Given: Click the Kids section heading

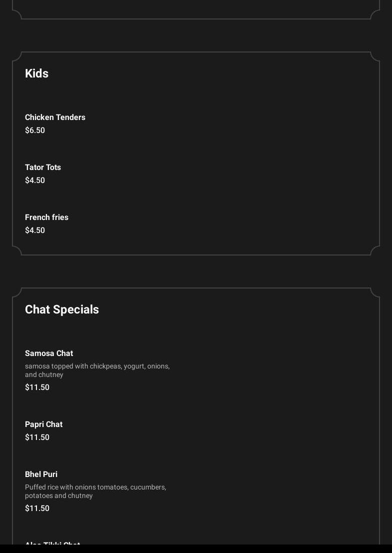Looking at the screenshot, I should click(x=36, y=73).
